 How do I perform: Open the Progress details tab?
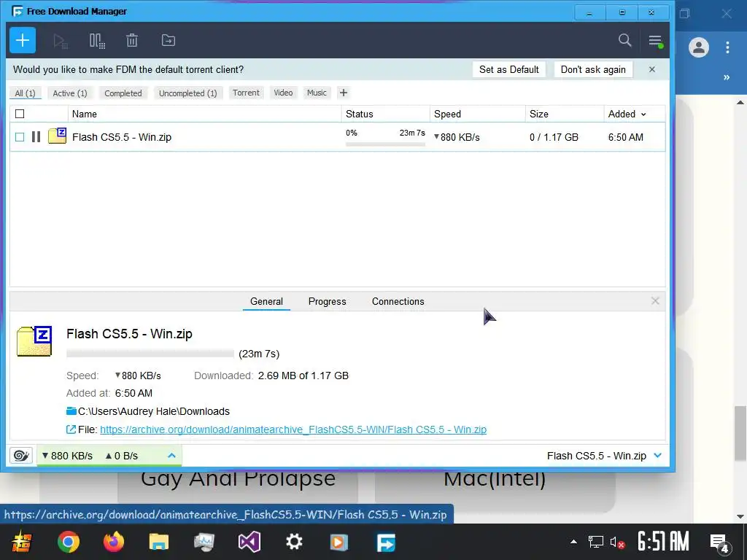pyautogui.click(x=328, y=301)
